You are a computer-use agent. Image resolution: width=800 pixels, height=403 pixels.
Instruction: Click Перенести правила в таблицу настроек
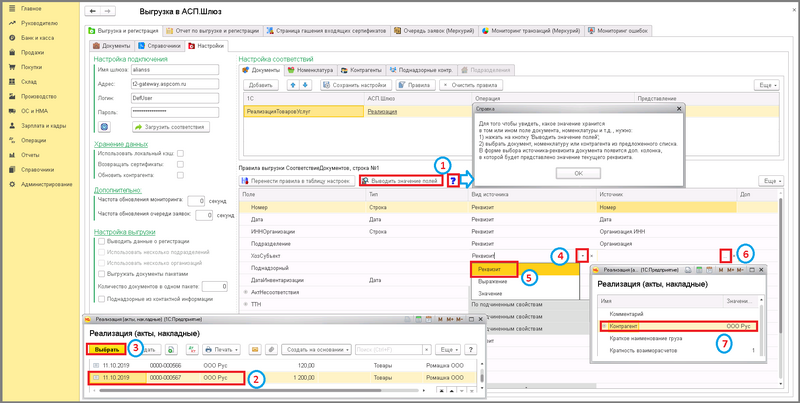[x=297, y=181]
